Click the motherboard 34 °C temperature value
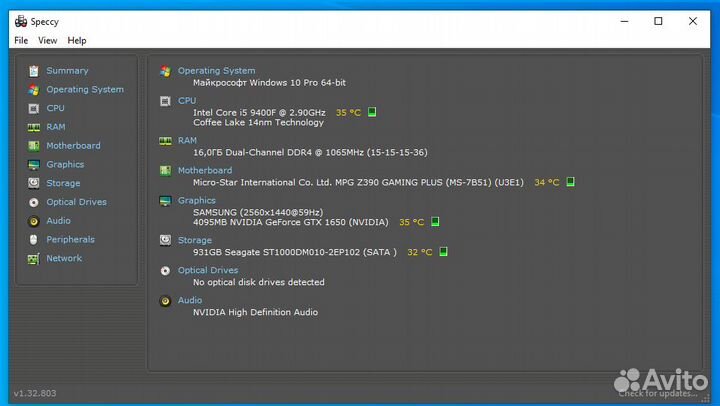 (x=546, y=182)
